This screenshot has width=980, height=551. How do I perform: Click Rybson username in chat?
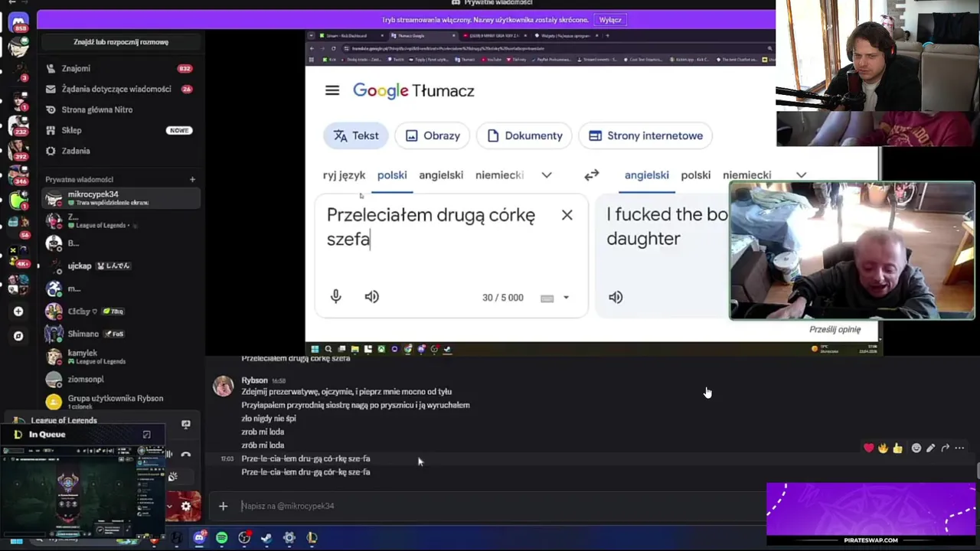[254, 380]
